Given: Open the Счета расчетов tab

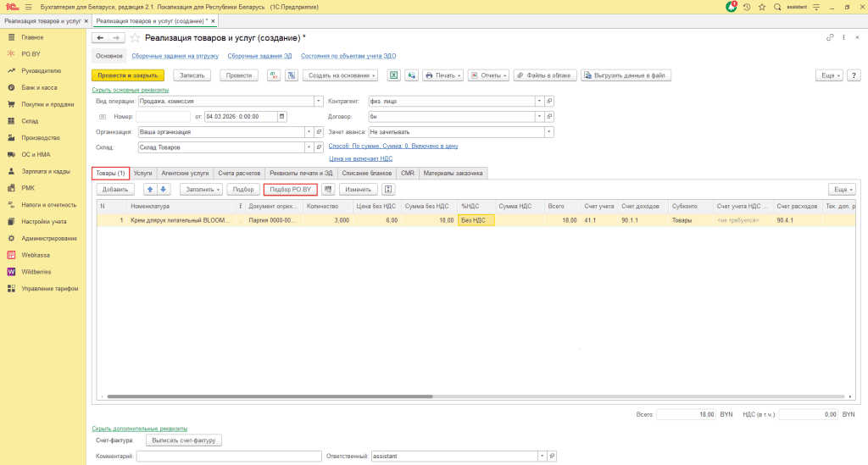Looking at the screenshot, I should (237, 173).
